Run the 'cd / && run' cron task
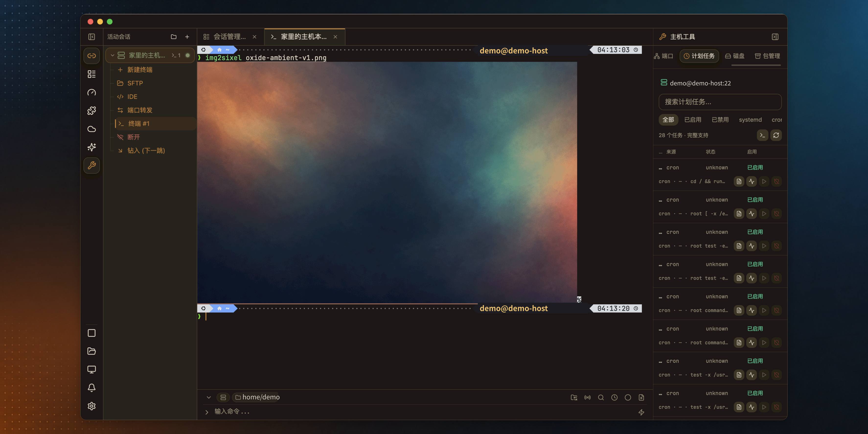Viewport: 868px width, 434px height. [764, 181]
